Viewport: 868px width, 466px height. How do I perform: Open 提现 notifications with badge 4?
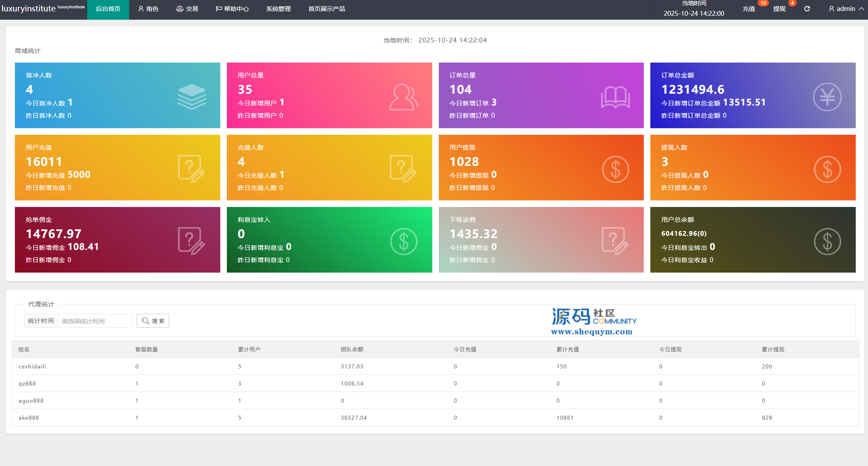click(x=780, y=9)
